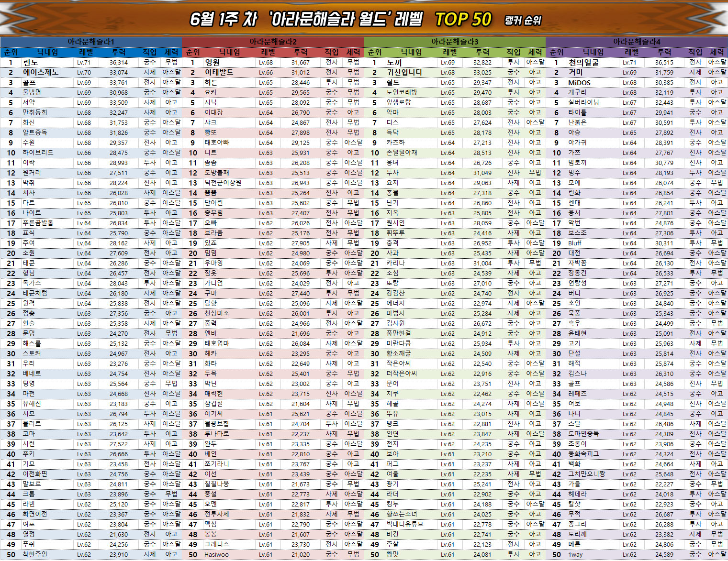The image size is (728, 561).
Task: Click the 레벨 column header under 아라문해슬라3
Action: tap(450, 52)
